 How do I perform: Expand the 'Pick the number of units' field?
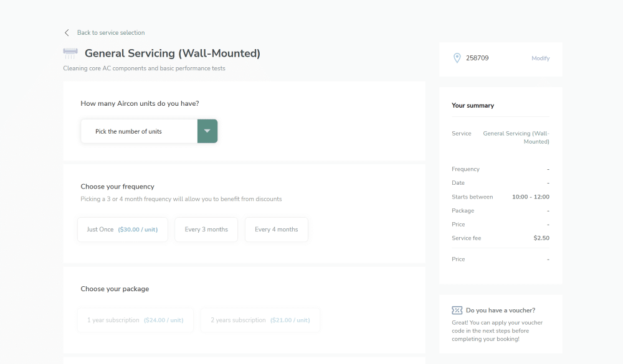[139, 131]
